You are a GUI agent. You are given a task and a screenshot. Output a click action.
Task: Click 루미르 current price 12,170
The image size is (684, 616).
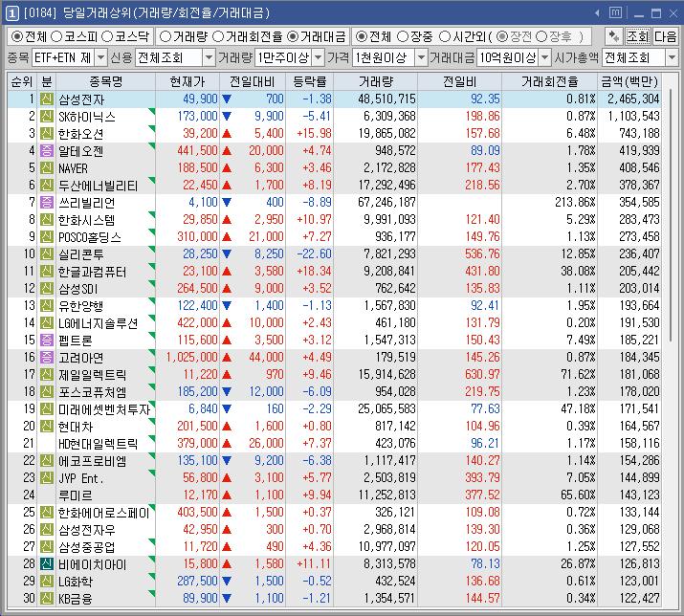(200, 495)
